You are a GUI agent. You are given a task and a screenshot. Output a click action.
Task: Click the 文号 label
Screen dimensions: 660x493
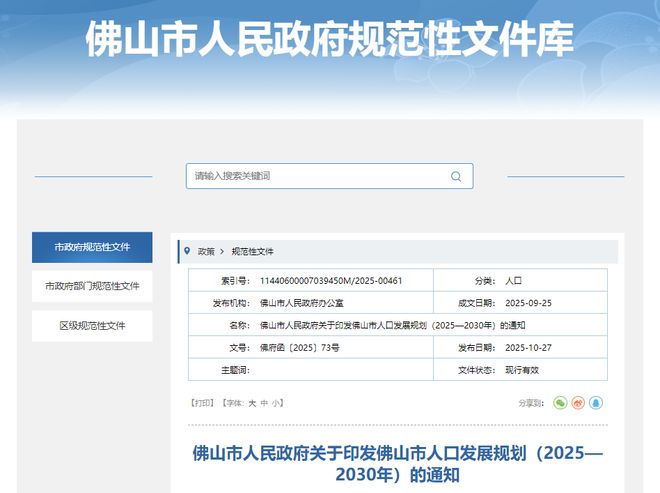point(240,348)
